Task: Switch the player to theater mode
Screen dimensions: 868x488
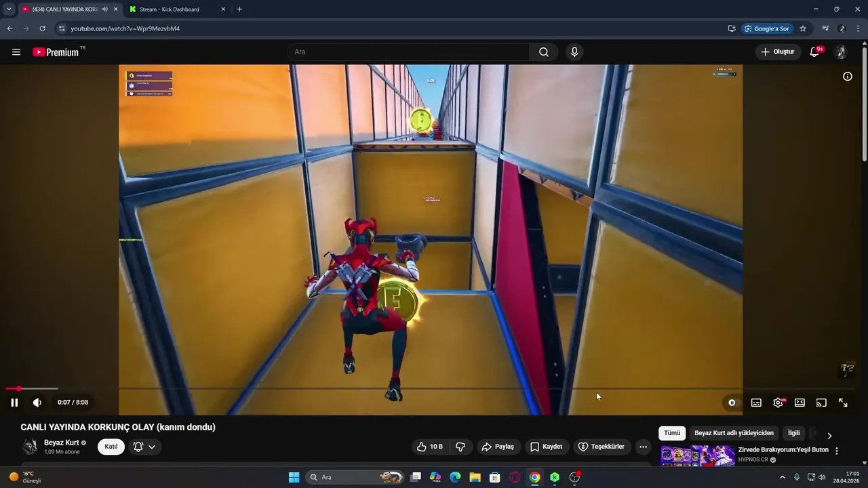Action: click(x=800, y=403)
